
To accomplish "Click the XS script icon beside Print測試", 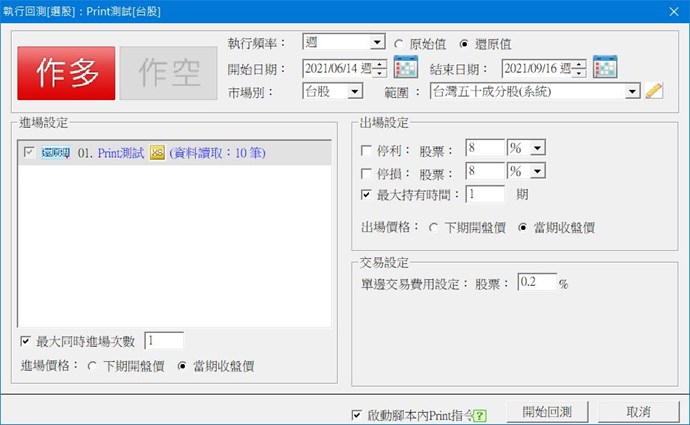I will coord(157,153).
